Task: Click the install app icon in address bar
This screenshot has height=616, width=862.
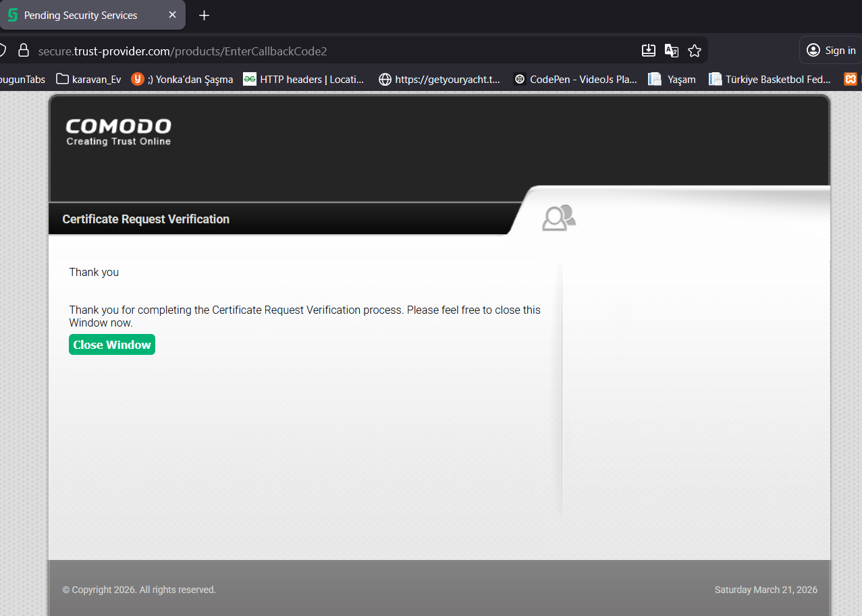Action: point(648,51)
